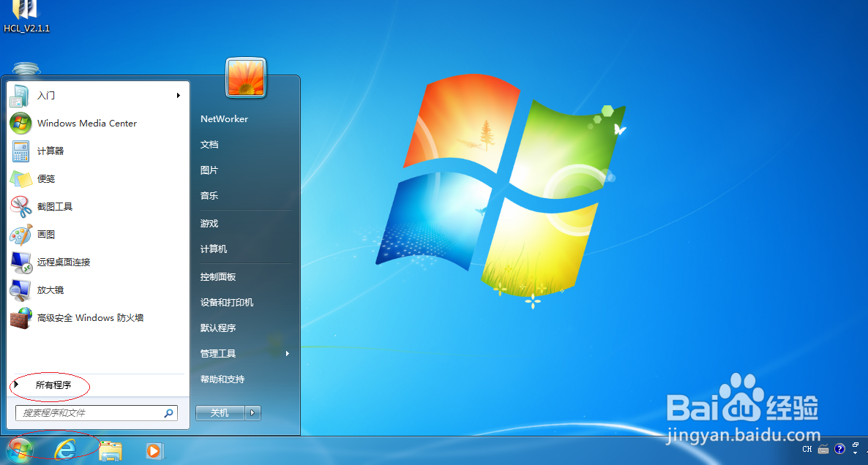Click the search magnifier icon
The height and width of the screenshot is (465, 868).
coord(169,413)
